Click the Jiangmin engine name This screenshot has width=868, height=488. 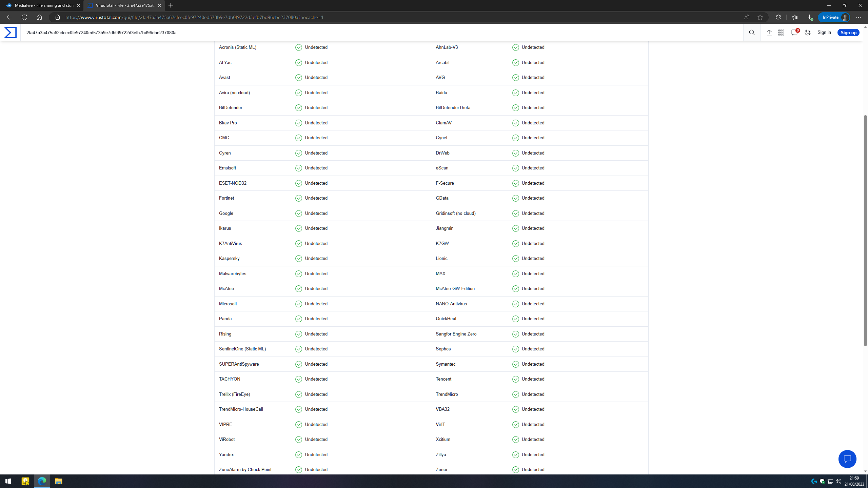445,228
